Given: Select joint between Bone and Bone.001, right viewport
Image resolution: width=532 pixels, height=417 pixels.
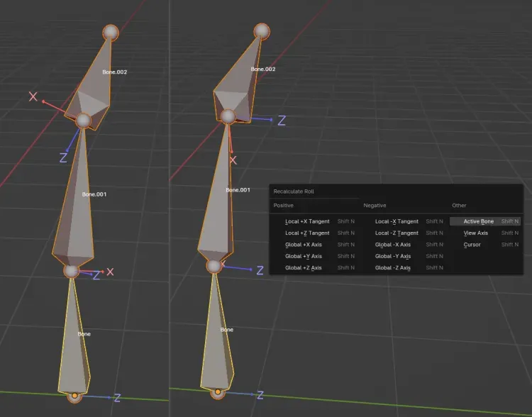Looking at the screenshot, I should 214,266.
